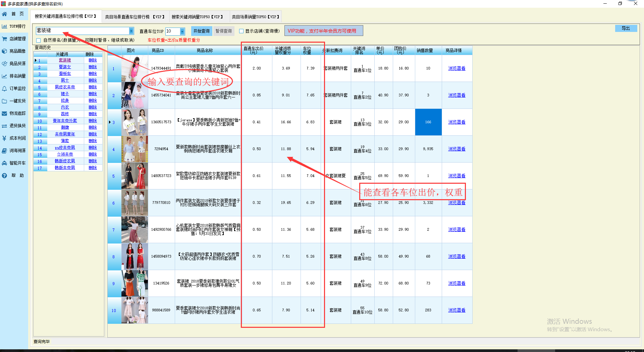Open 成本利润 yen icon

(4, 138)
